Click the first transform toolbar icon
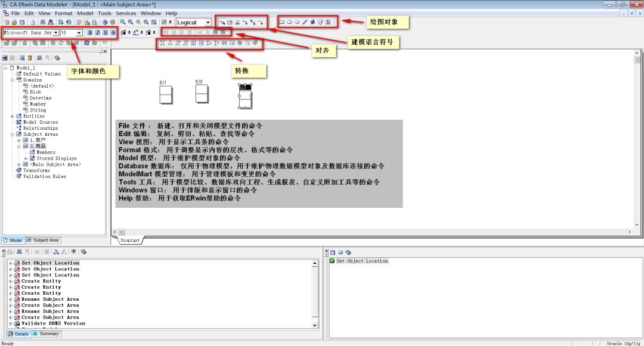The width and height of the screenshot is (644, 346). coord(162,43)
